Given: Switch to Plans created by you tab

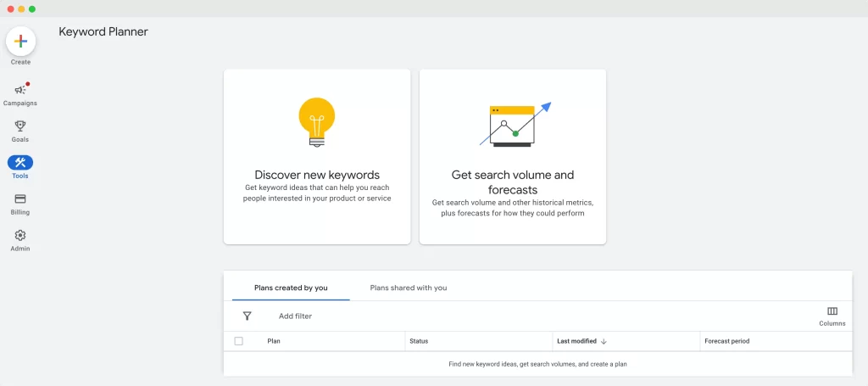Looking at the screenshot, I should coord(291,288).
